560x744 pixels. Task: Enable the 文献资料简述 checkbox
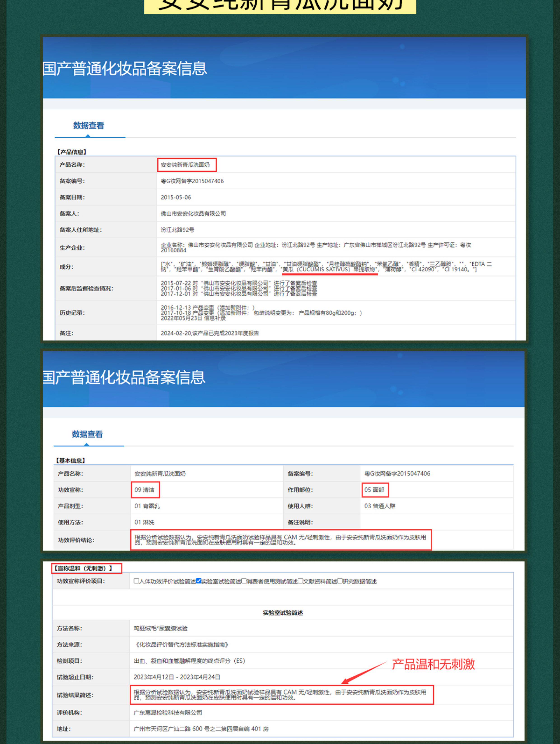point(301,581)
